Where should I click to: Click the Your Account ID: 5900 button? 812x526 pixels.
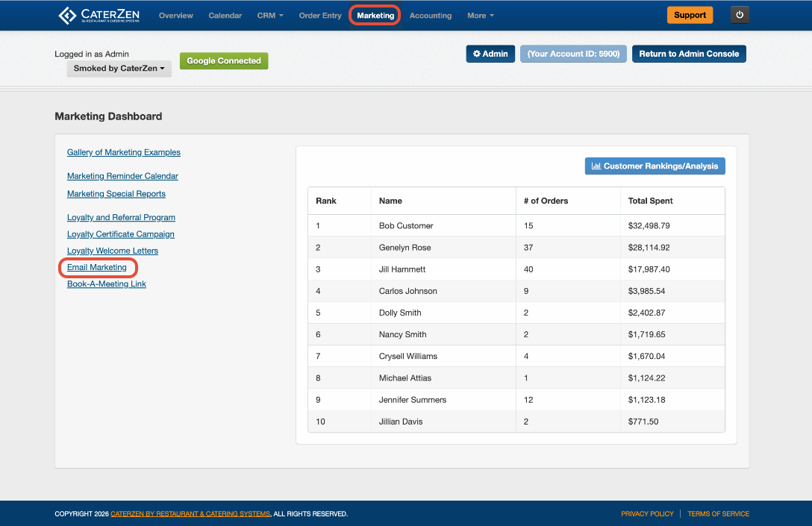pos(573,54)
